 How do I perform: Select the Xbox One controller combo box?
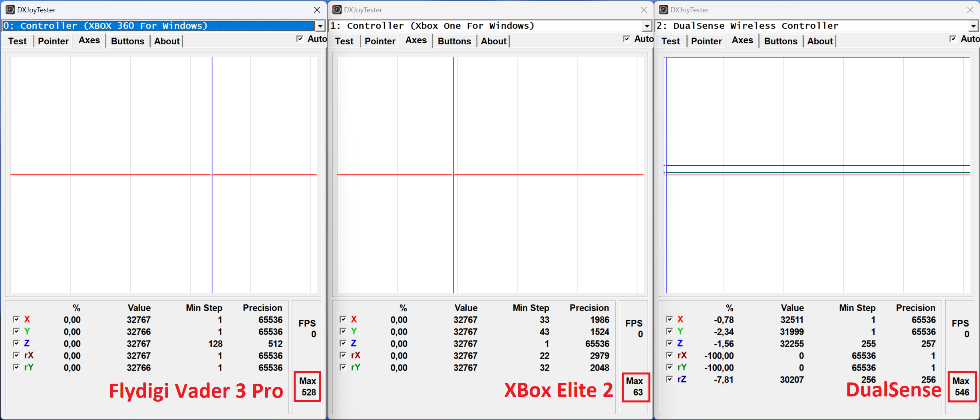490,26
